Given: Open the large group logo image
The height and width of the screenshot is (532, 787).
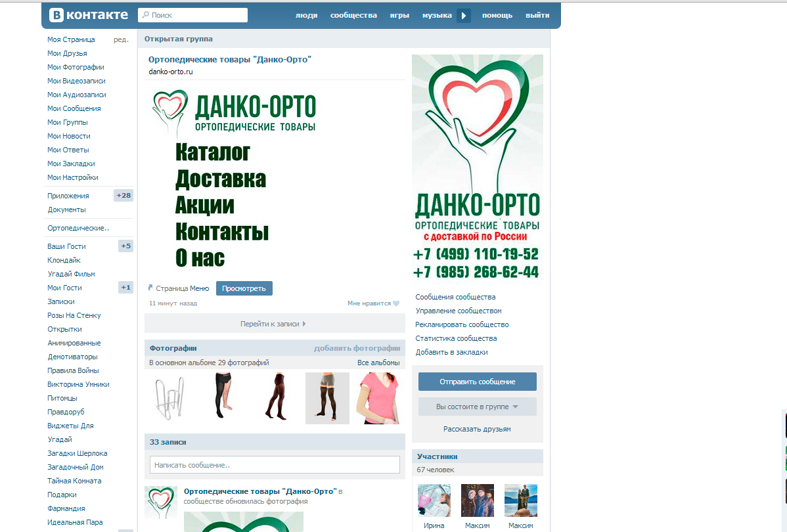Looking at the screenshot, I should [x=478, y=169].
